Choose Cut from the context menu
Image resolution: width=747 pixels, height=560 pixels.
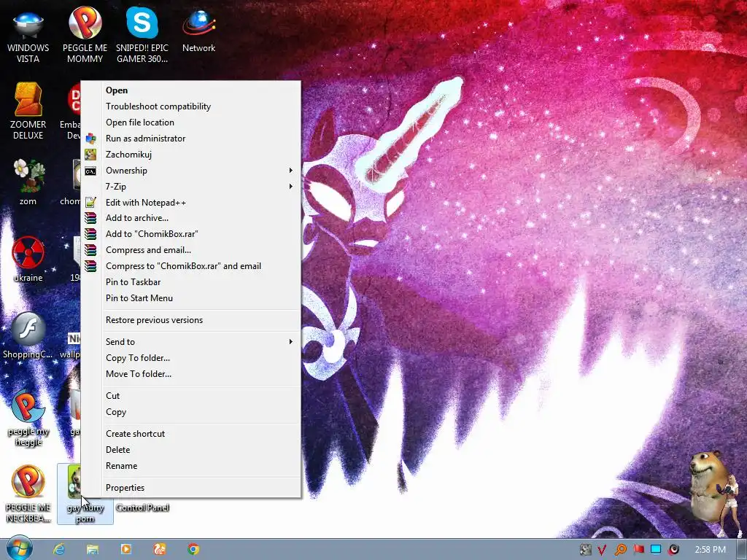[x=191, y=396]
